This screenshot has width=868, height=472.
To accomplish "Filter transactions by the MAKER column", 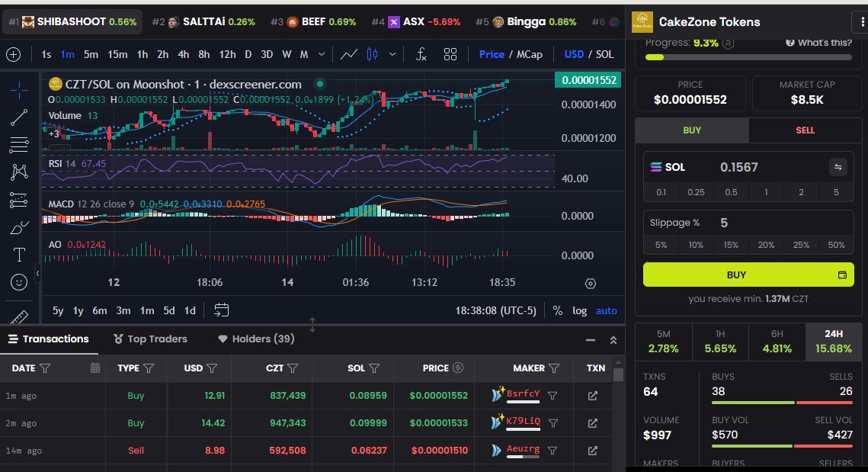I will [554, 368].
